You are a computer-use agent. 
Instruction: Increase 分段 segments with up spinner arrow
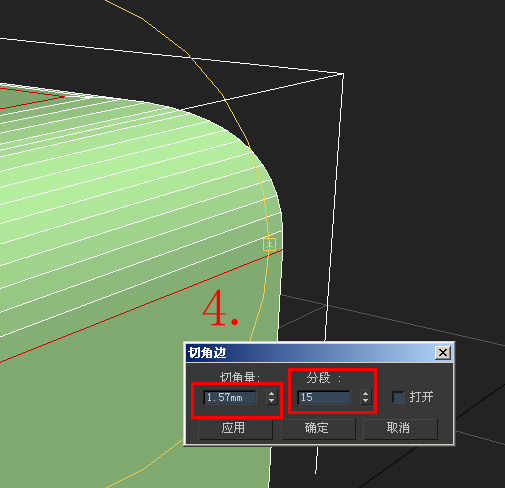366,394
